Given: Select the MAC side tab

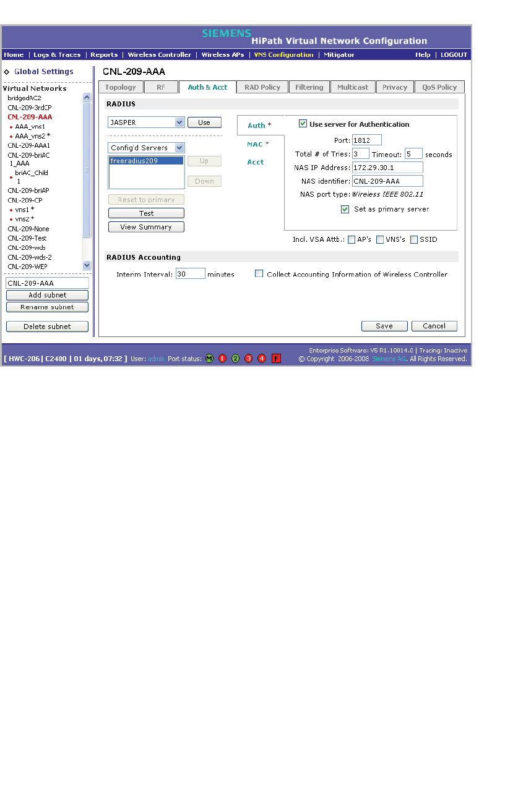Looking at the screenshot, I should [258, 144].
